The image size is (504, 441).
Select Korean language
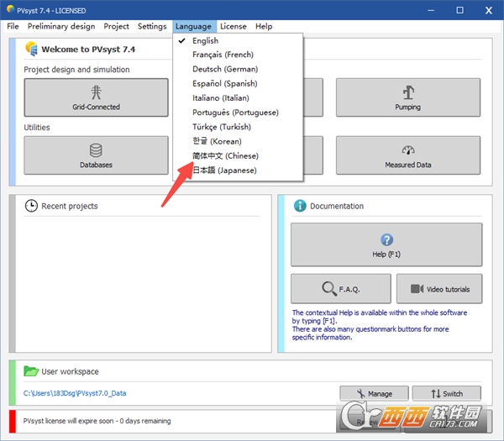(x=238, y=141)
